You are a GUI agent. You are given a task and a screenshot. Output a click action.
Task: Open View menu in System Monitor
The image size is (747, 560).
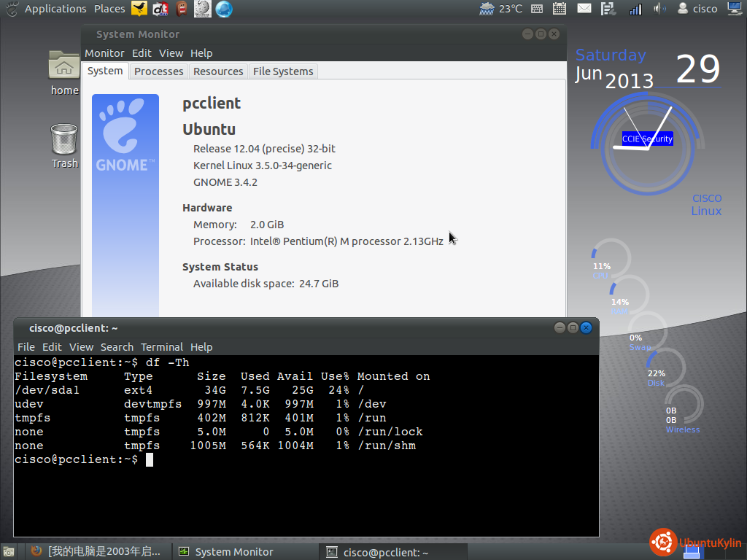pos(171,53)
